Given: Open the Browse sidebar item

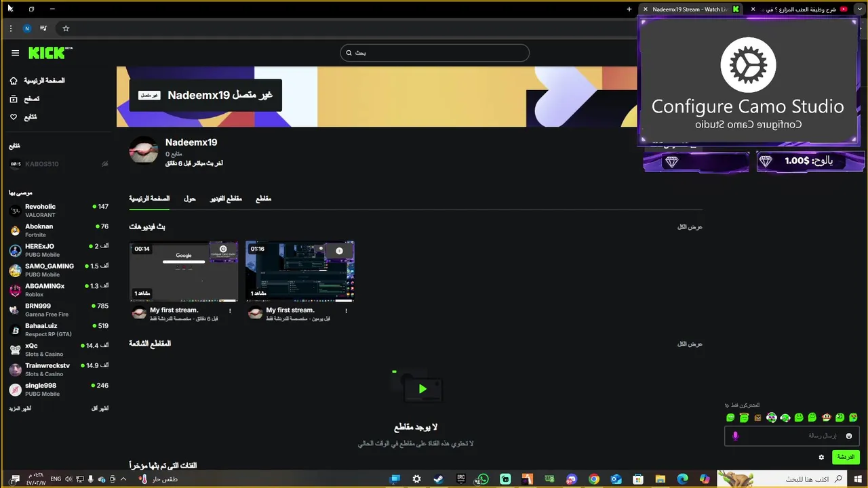Looking at the screenshot, I should (x=24, y=99).
